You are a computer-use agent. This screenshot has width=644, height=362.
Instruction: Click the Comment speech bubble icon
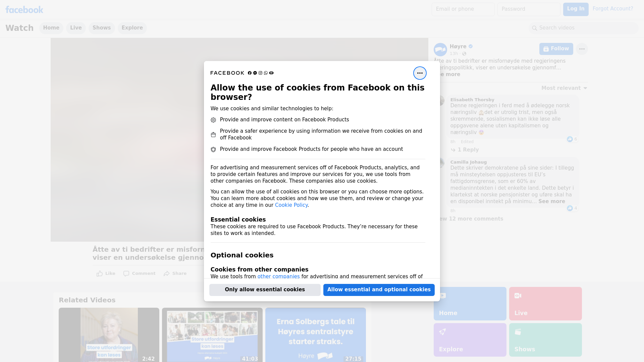tap(126, 274)
